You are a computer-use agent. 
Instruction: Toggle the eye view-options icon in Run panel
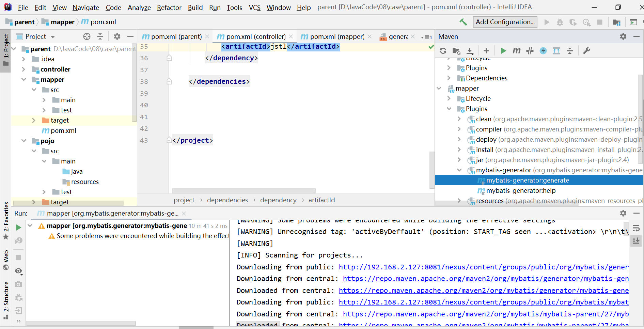(19, 271)
